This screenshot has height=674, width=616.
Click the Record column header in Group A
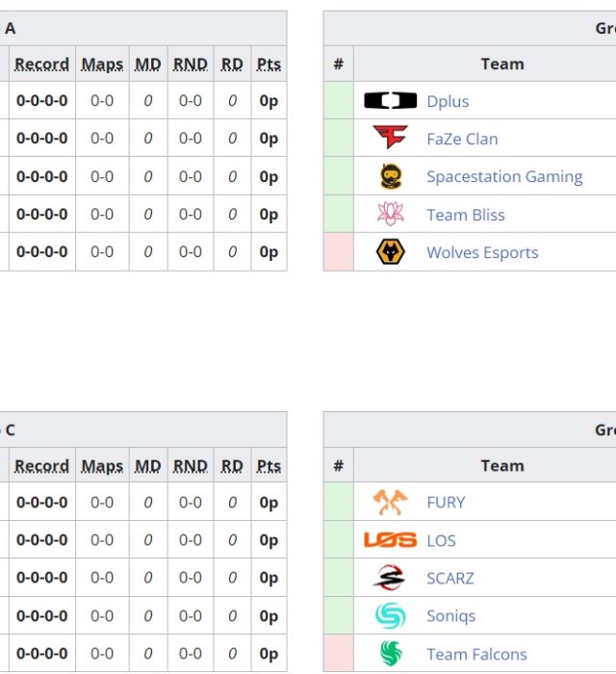[41, 65]
